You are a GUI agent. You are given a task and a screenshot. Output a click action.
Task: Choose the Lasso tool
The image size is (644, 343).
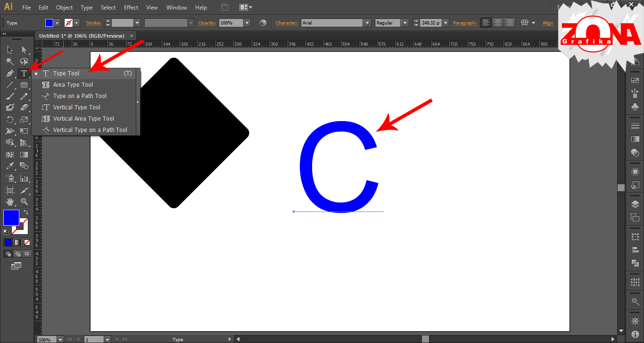pos(24,61)
